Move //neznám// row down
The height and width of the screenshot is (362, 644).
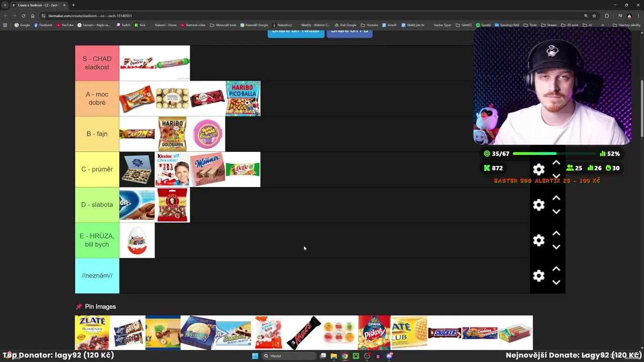click(556, 283)
